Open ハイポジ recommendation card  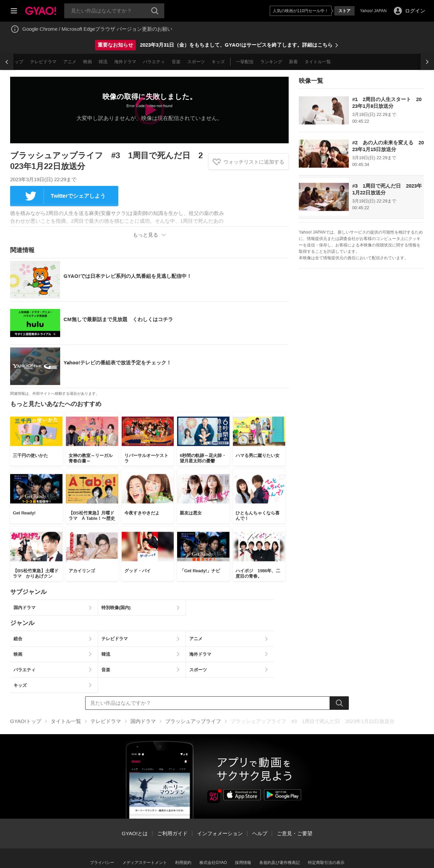[x=259, y=554]
